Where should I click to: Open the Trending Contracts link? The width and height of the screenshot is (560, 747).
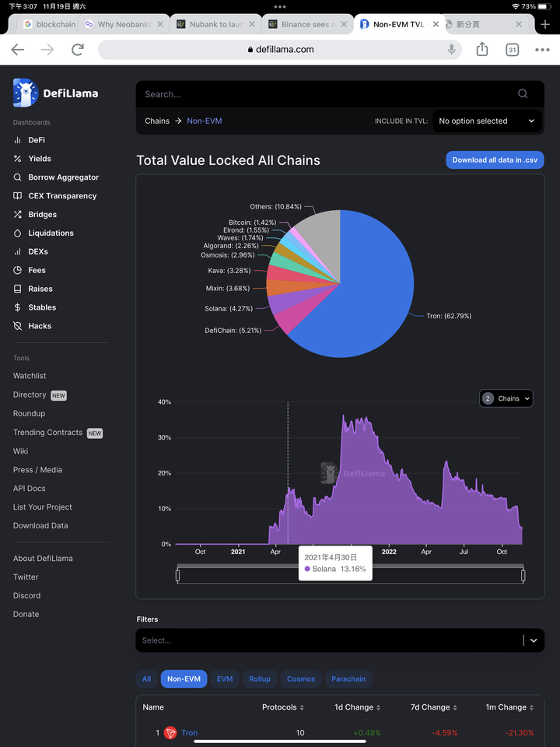(x=47, y=433)
